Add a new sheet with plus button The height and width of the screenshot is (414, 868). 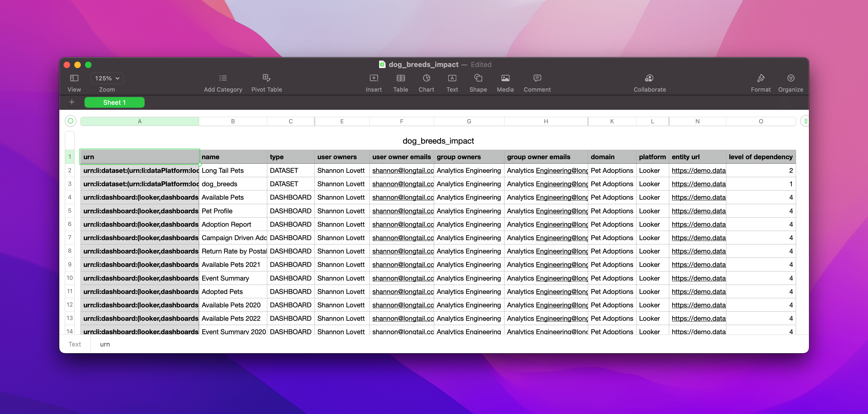pyautogui.click(x=72, y=102)
